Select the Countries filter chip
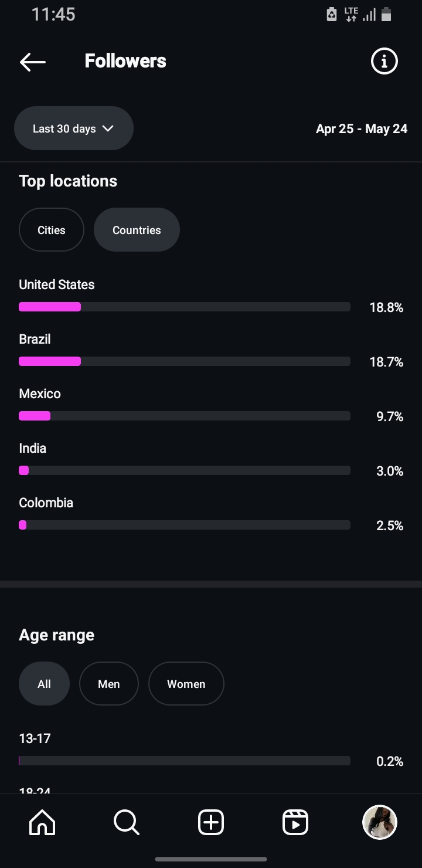Image resolution: width=422 pixels, height=868 pixels. pyautogui.click(x=137, y=230)
